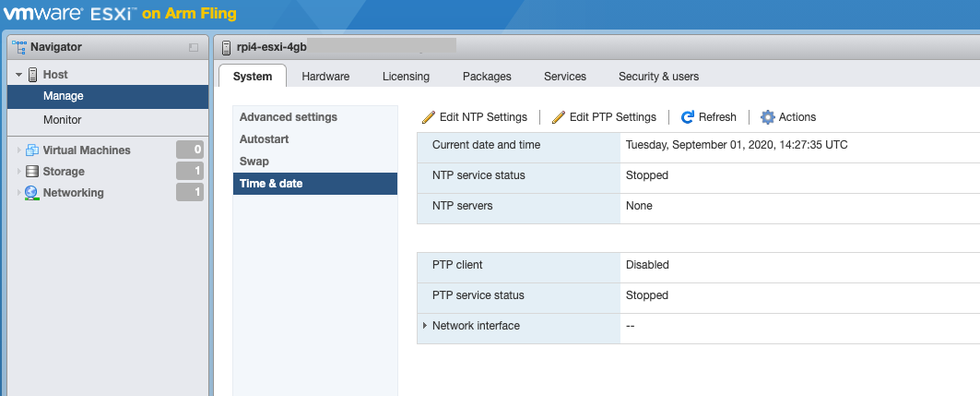Expand the Storage tree node
980x396 pixels.
click(x=19, y=172)
